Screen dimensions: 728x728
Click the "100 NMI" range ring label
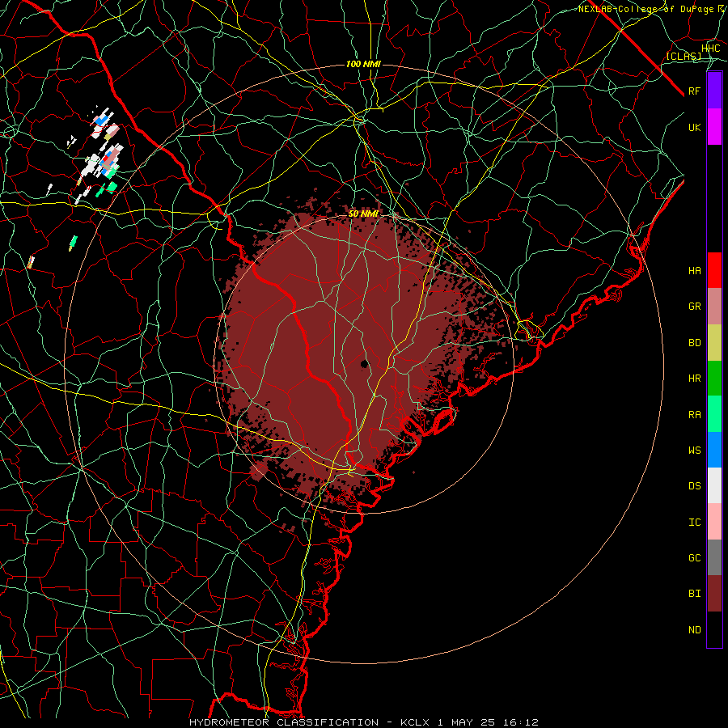click(363, 64)
